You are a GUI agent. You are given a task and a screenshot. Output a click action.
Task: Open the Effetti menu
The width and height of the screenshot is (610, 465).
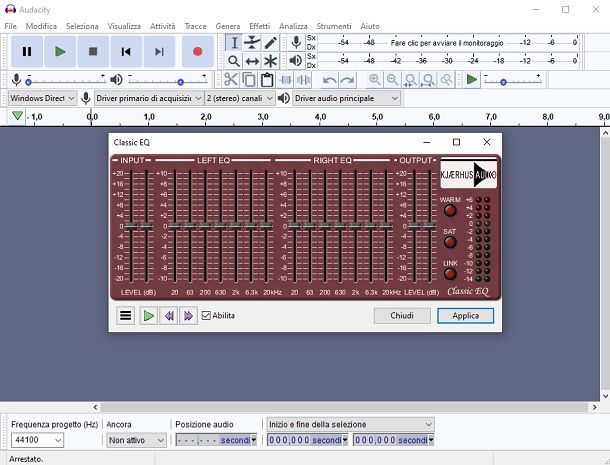click(259, 26)
